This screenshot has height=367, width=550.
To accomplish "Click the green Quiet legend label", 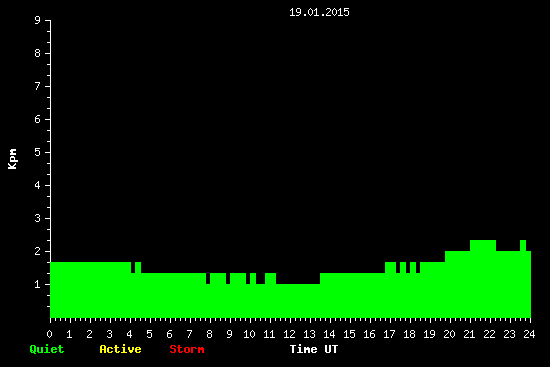I will point(47,349).
